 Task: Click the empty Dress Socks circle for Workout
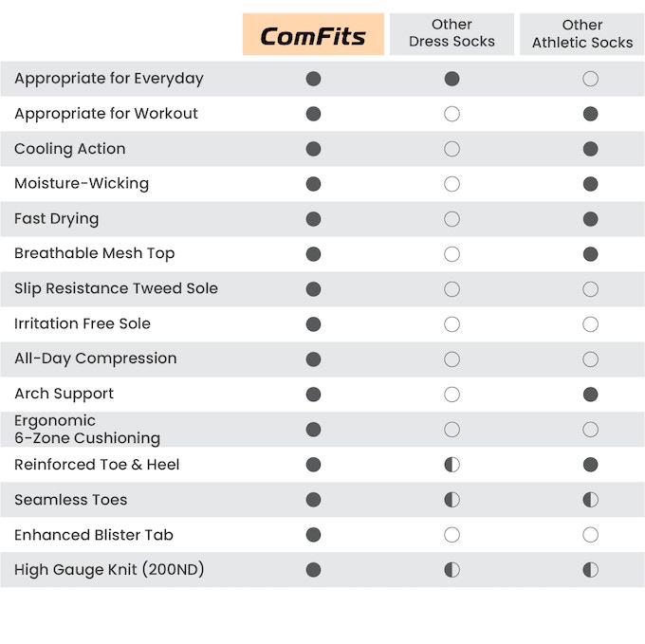[451, 114]
